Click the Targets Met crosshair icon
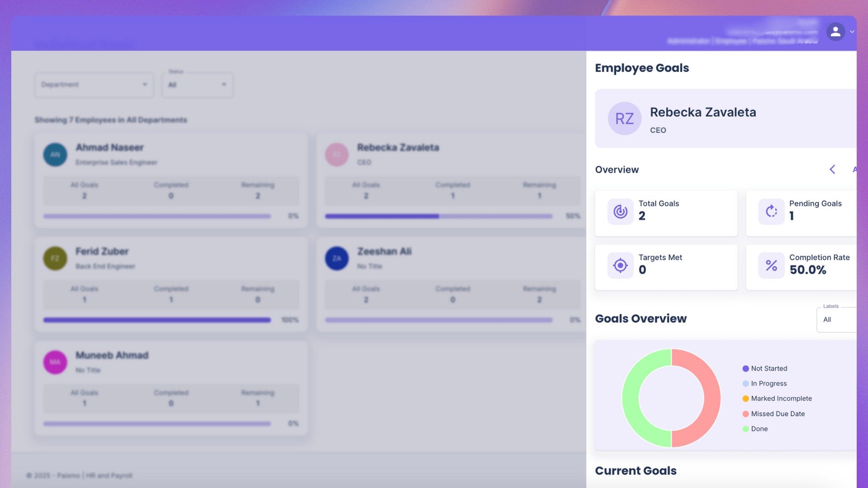868x488 pixels. coord(620,265)
